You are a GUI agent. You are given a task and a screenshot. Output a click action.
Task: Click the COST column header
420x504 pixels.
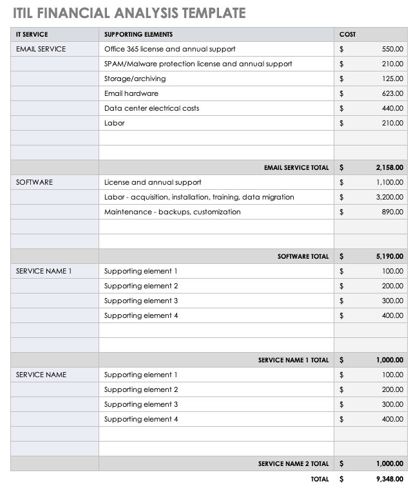point(347,34)
